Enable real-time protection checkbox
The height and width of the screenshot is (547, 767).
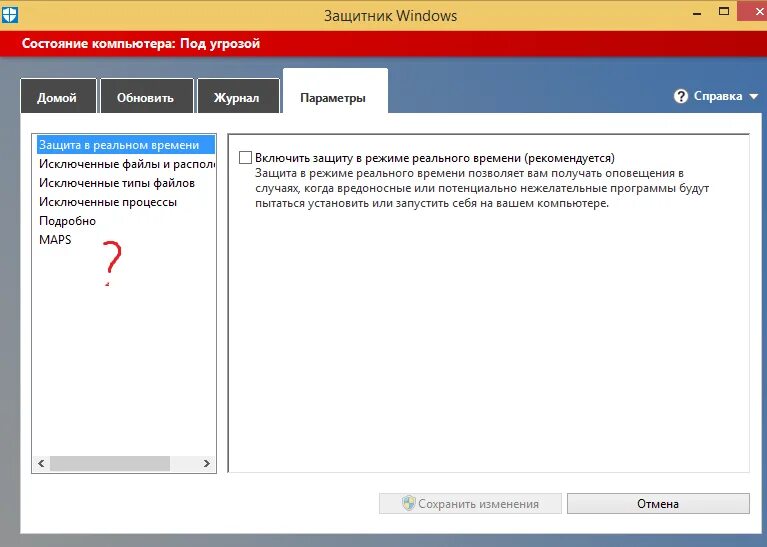[246, 158]
